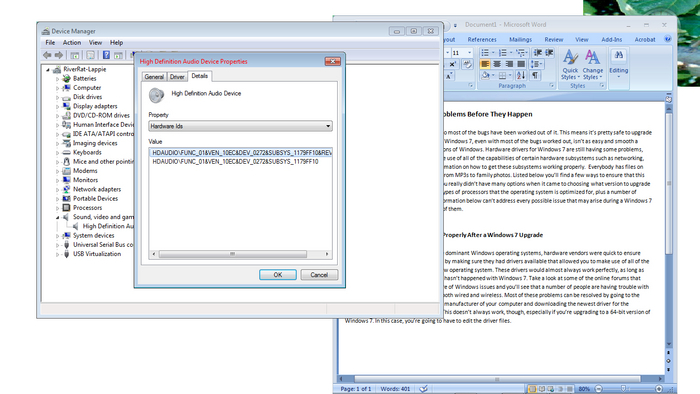Click Center alignment icon in Word

(x=497, y=64)
